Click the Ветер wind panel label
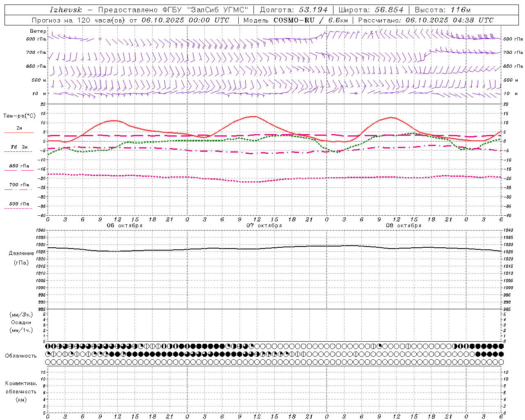The height and width of the screenshot is (420, 525). [x=38, y=31]
